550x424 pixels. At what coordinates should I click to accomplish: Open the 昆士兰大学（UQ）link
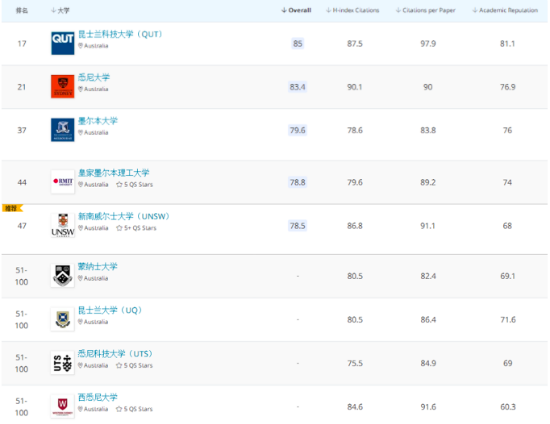(110, 310)
